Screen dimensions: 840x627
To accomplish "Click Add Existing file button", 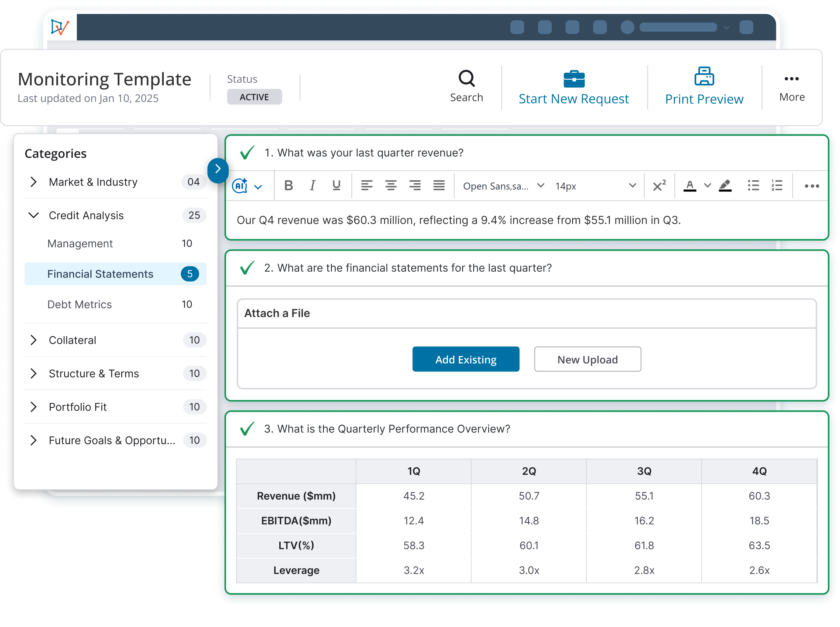I will coord(466,359).
